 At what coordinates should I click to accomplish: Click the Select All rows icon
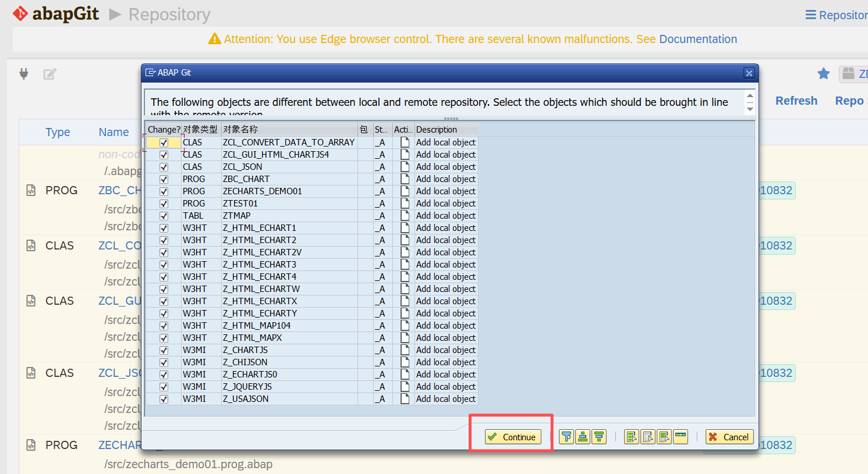632,437
